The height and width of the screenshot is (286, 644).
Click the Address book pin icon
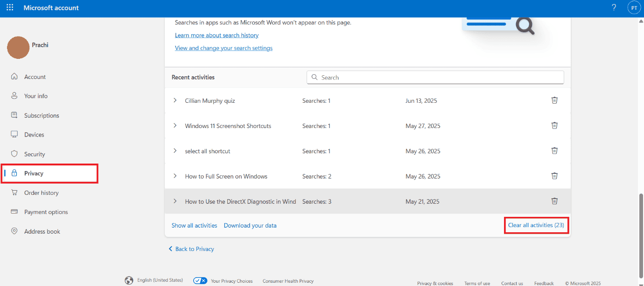14,231
